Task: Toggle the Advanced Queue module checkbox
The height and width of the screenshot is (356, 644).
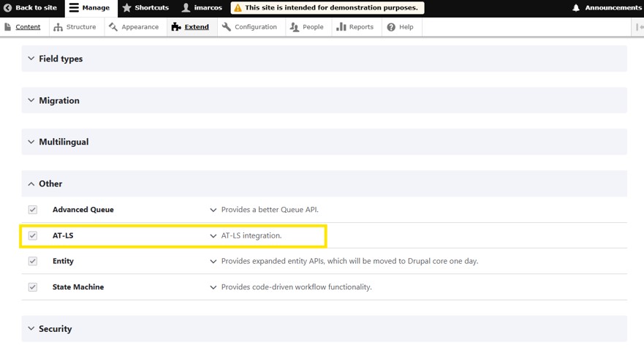Action: click(x=33, y=210)
